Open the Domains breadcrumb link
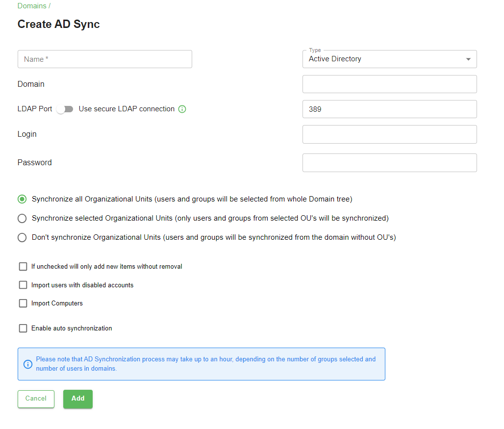The image size is (504, 429). coord(31,5)
